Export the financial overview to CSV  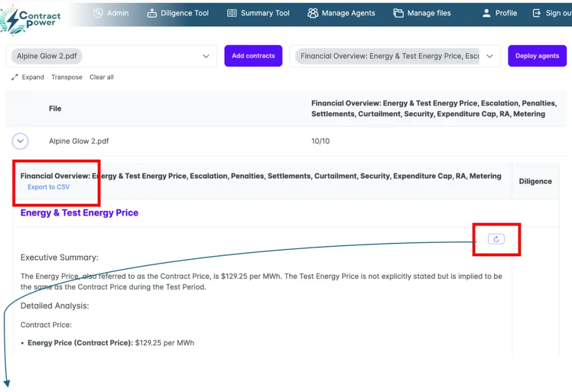(49, 187)
